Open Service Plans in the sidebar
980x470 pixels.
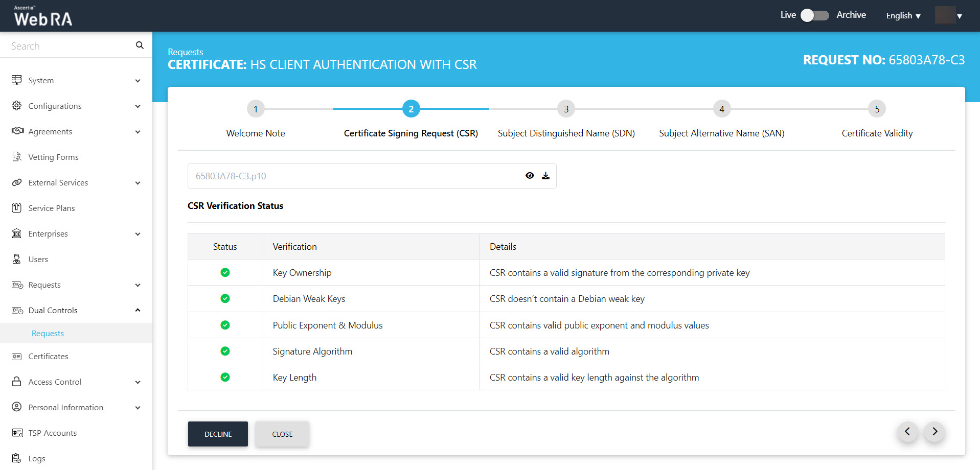pyautogui.click(x=51, y=208)
